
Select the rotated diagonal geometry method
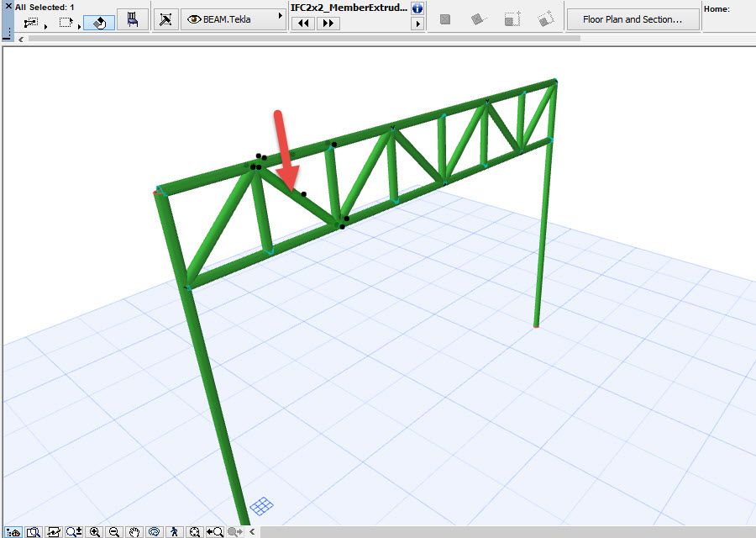[545, 19]
